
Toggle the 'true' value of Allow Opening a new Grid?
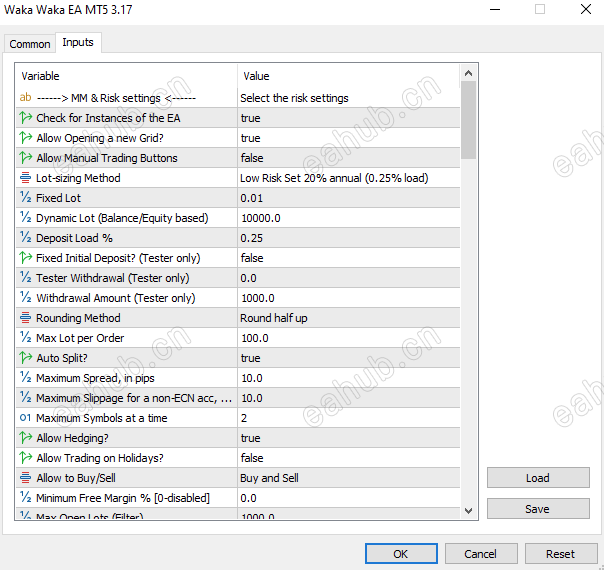[x=349, y=138]
